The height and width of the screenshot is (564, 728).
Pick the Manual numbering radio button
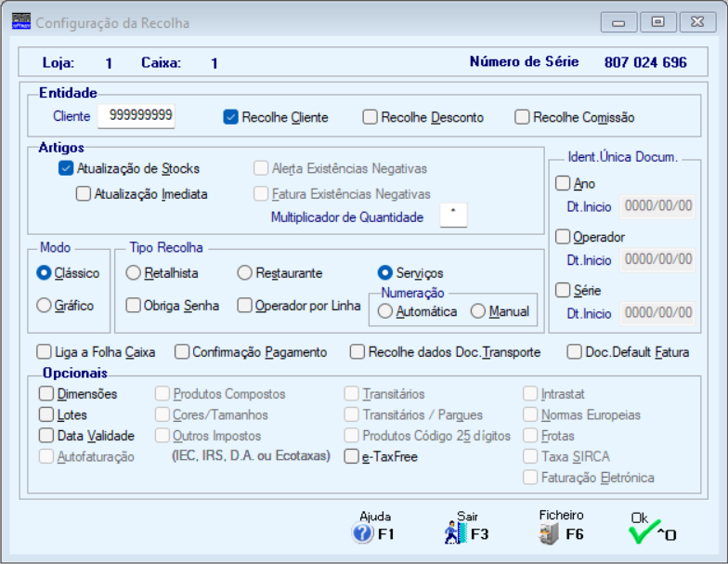[478, 311]
